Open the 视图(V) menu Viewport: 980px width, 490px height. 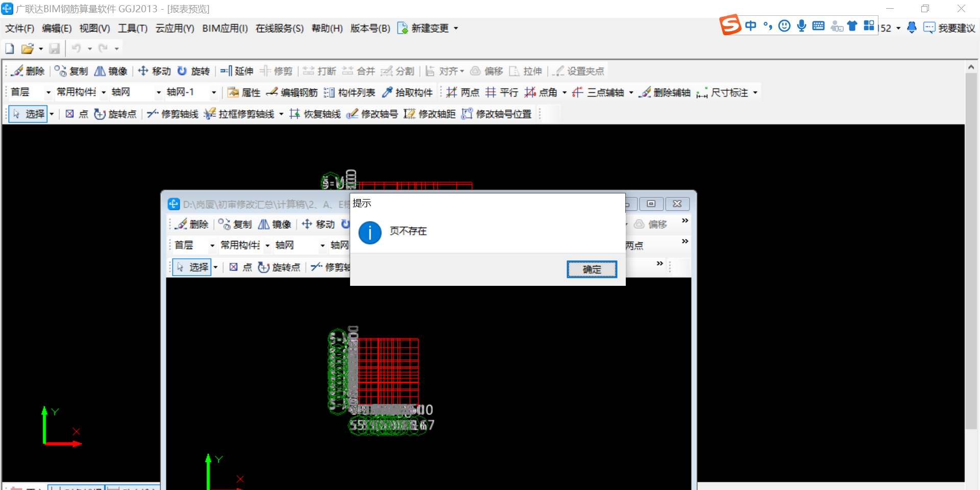94,28
